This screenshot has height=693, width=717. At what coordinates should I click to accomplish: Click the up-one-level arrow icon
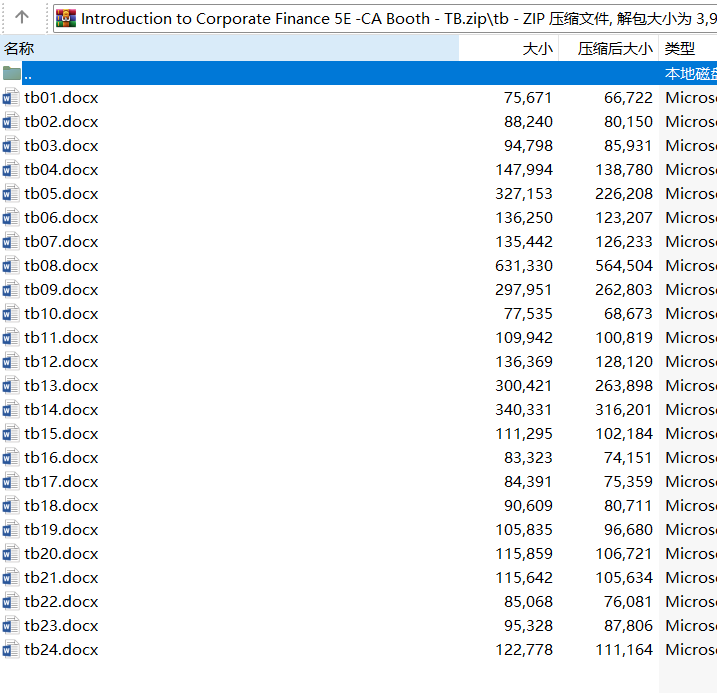point(21,17)
